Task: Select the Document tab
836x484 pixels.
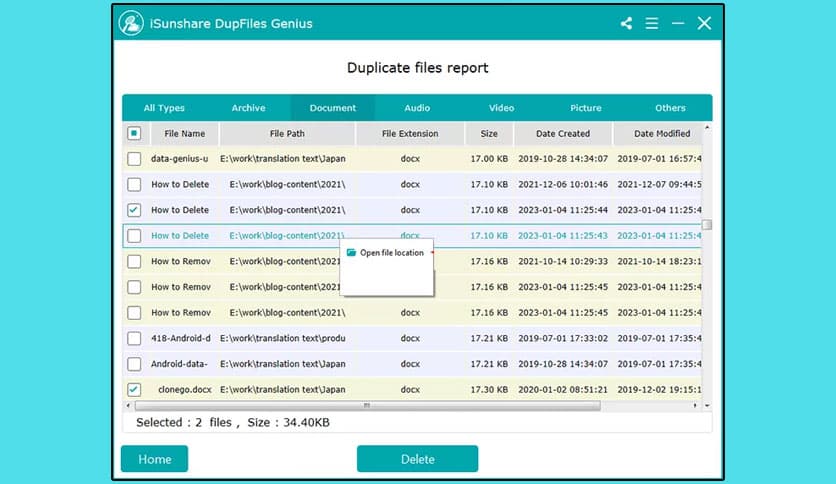Action: (333, 108)
